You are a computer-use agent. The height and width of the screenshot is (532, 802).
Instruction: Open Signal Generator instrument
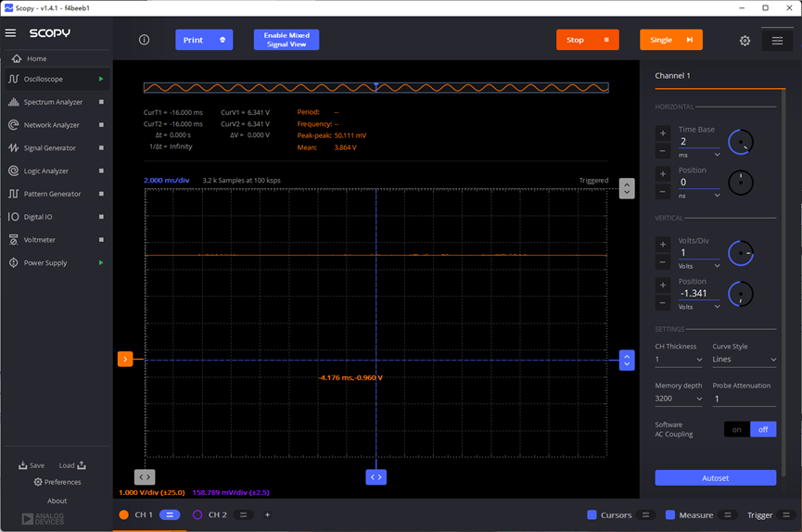click(x=50, y=148)
